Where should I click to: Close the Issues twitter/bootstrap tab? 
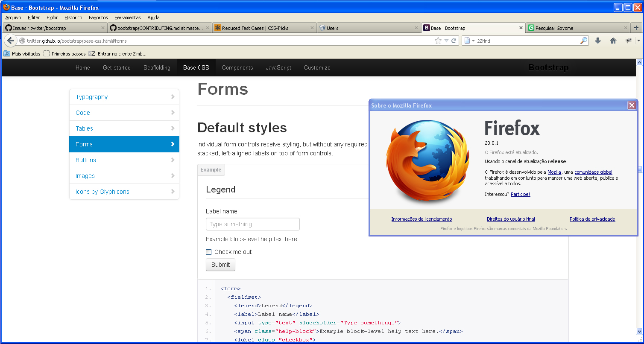pos(102,28)
